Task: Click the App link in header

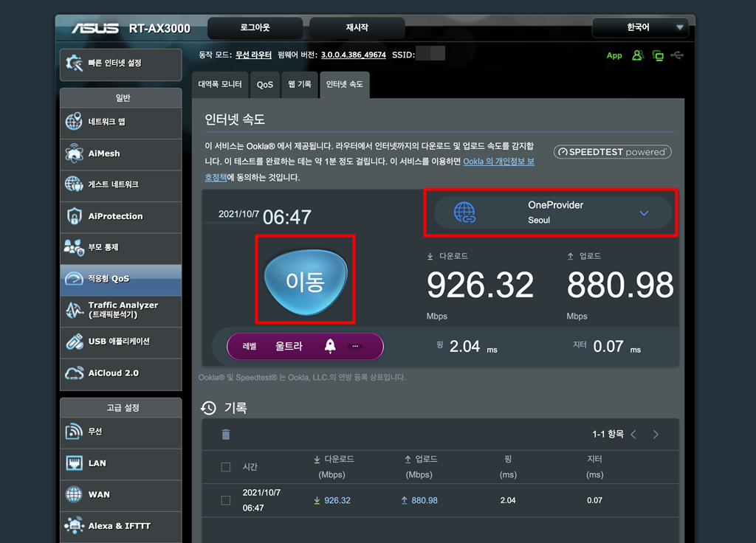Action: (x=614, y=56)
